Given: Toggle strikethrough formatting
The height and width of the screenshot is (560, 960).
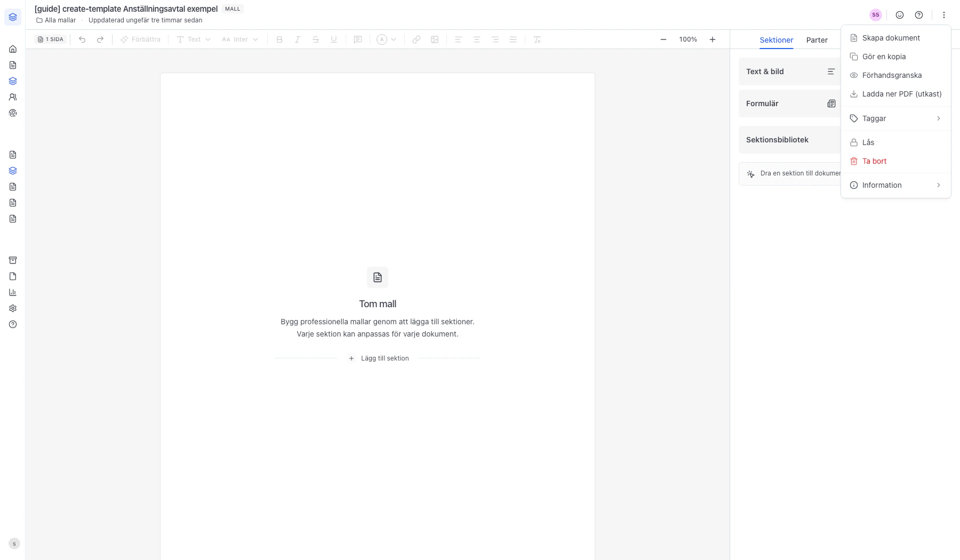Looking at the screenshot, I should 316,39.
